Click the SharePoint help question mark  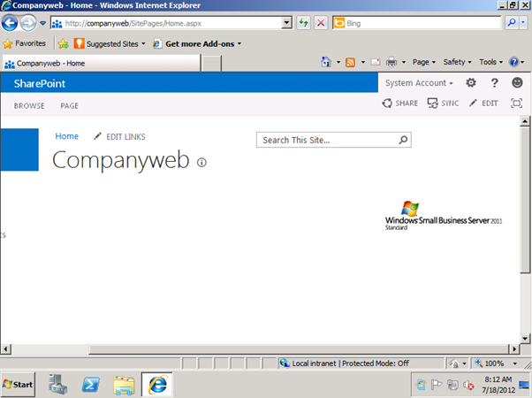pyautogui.click(x=494, y=83)
